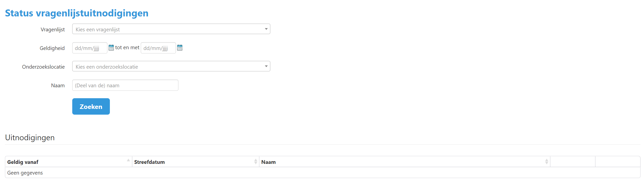
Task: Open the start date calendar picker
Action: 111,47
